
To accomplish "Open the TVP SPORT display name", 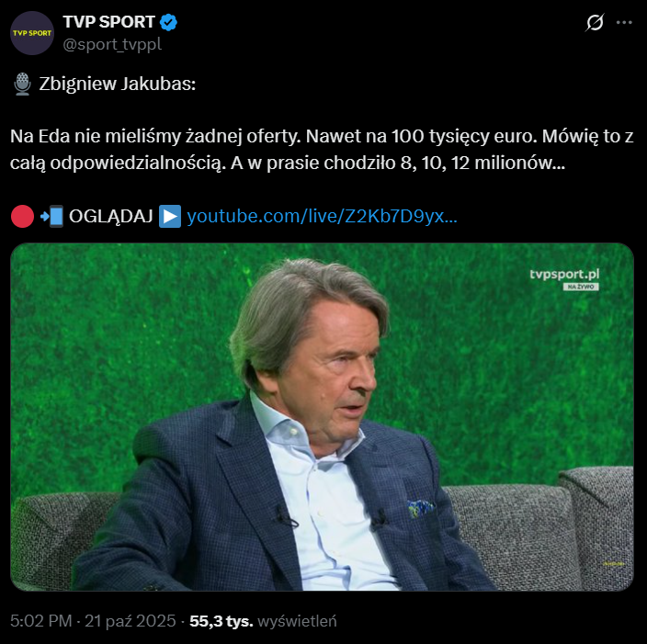I will 108,23.
